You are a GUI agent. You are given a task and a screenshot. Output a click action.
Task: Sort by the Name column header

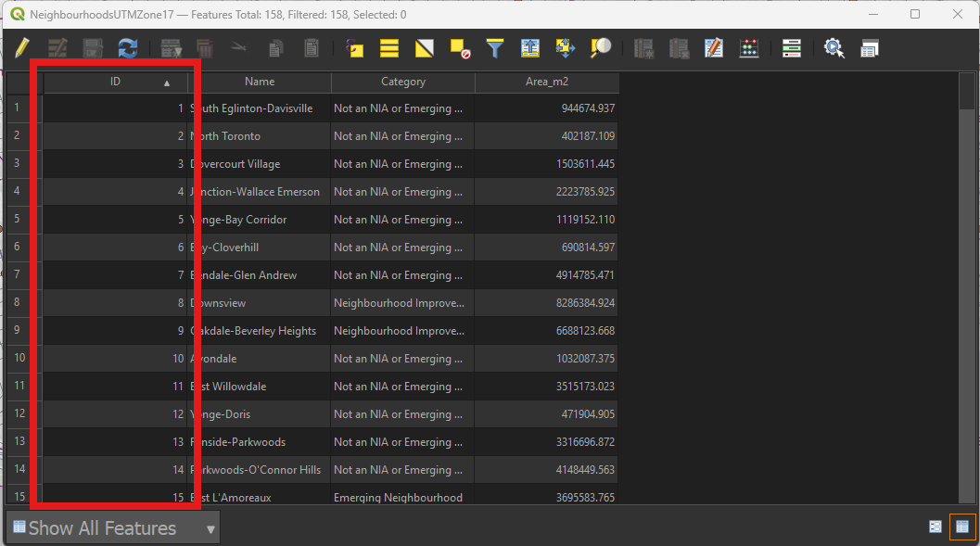click(x=260, y=82)
